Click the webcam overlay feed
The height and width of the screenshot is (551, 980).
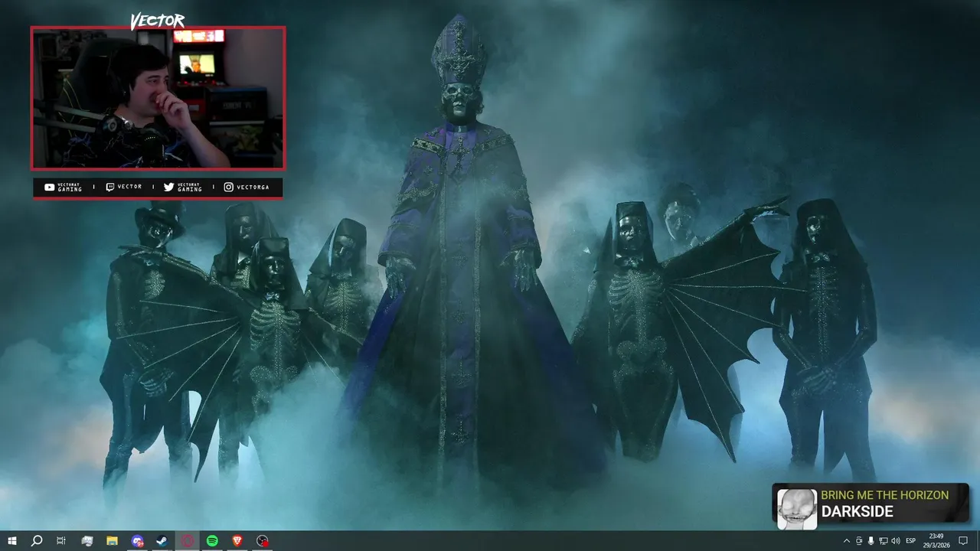pyautogui.click(x=158, y=98)
